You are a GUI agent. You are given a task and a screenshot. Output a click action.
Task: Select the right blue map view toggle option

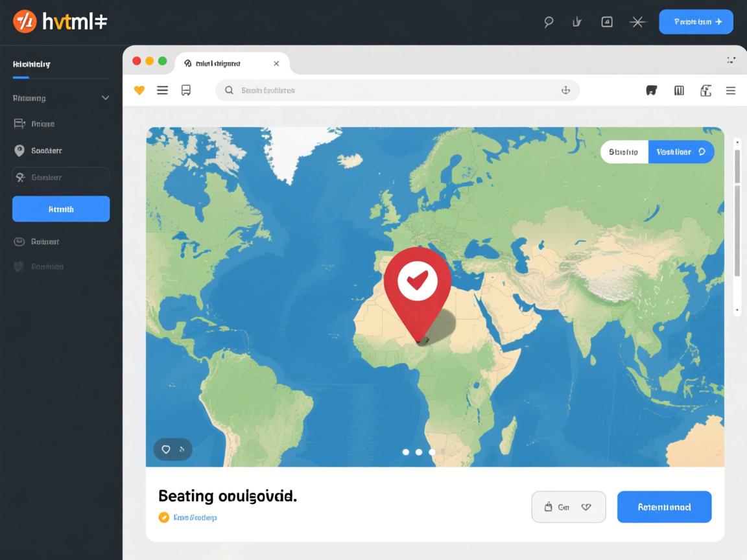point(681,152)
